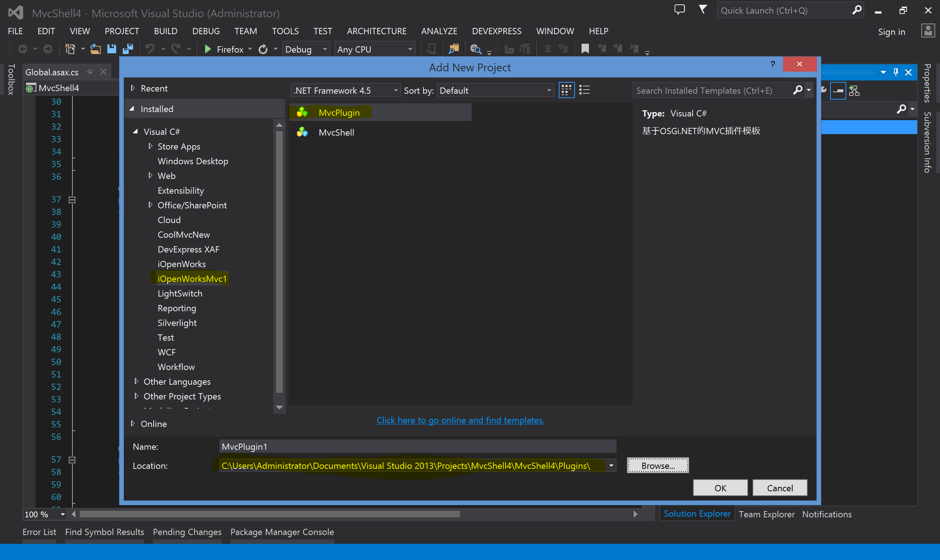Viewport: 940px width, 560px height.
Task: Click the Undo arrow icon
Action: tap(150, 49)
